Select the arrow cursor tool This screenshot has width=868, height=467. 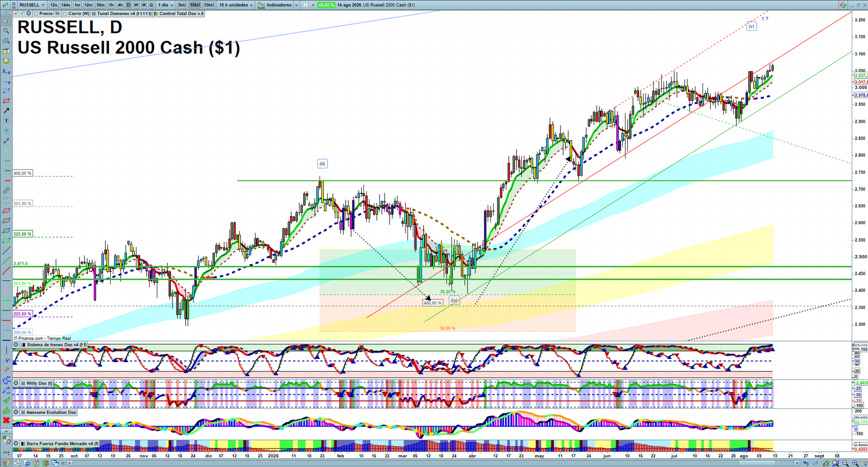6,21
